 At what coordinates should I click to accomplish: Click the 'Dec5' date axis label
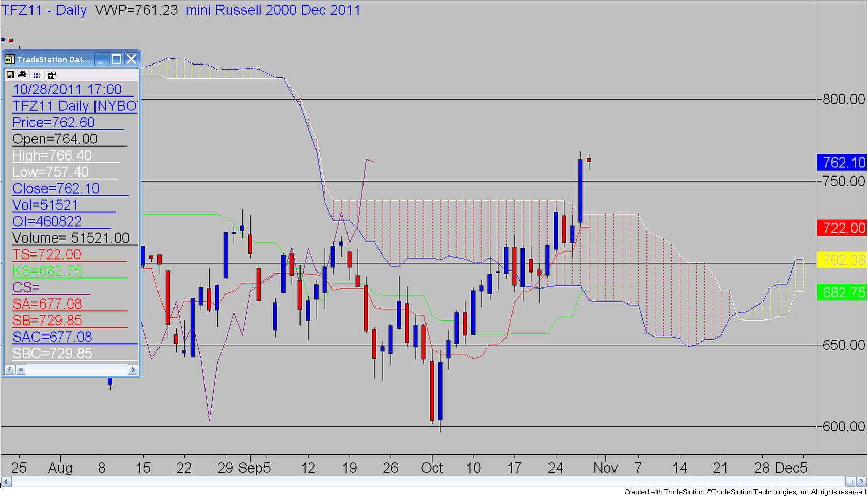[x=791, y=468]
